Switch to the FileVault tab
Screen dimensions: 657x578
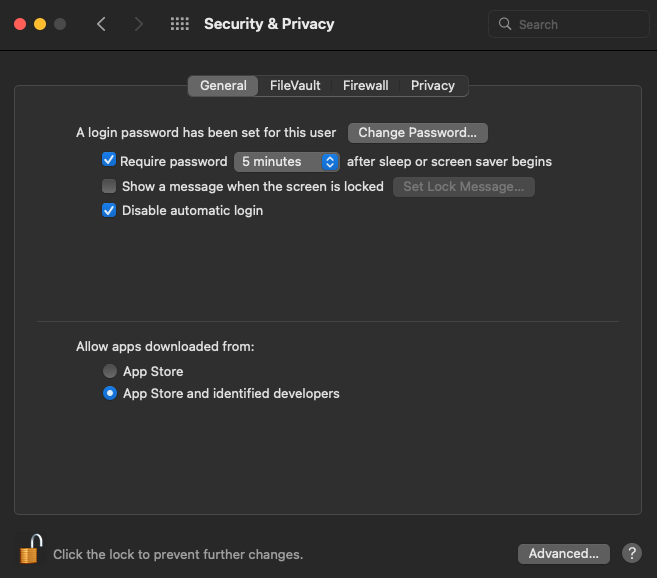click(295, 86)
